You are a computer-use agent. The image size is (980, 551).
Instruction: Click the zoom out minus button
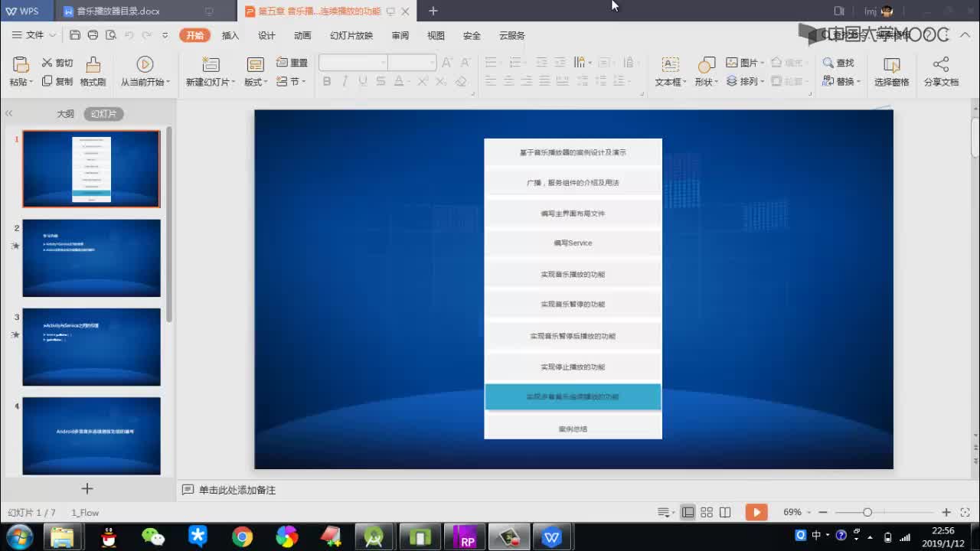point(823,512)
